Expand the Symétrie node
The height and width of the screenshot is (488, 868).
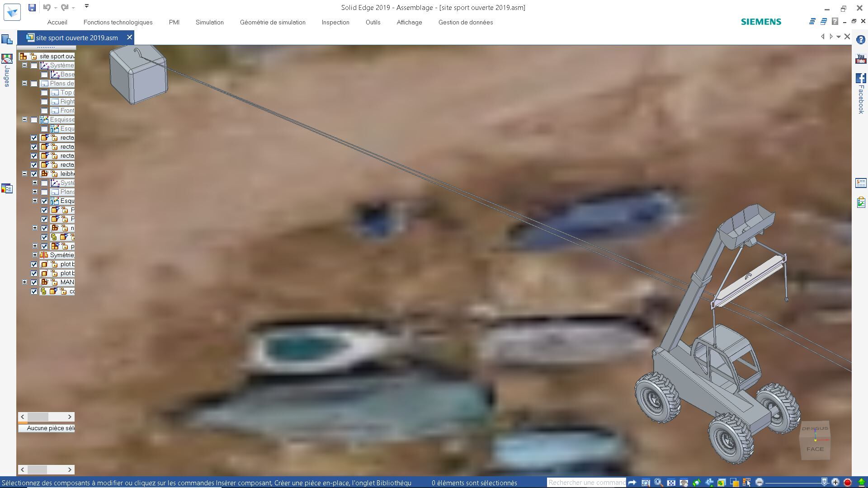coord(35,255)
